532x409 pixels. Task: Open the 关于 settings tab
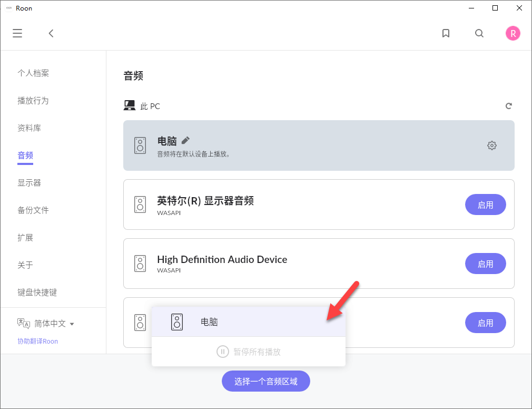coord(25,265)
